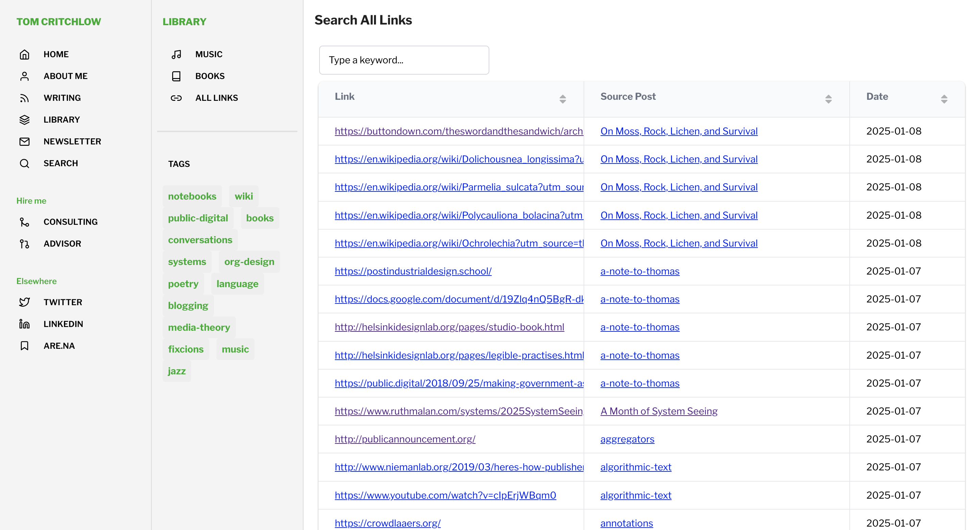Sort table by Date column arrows
Viewport: 980px width, 530px height.
[944, 99]
